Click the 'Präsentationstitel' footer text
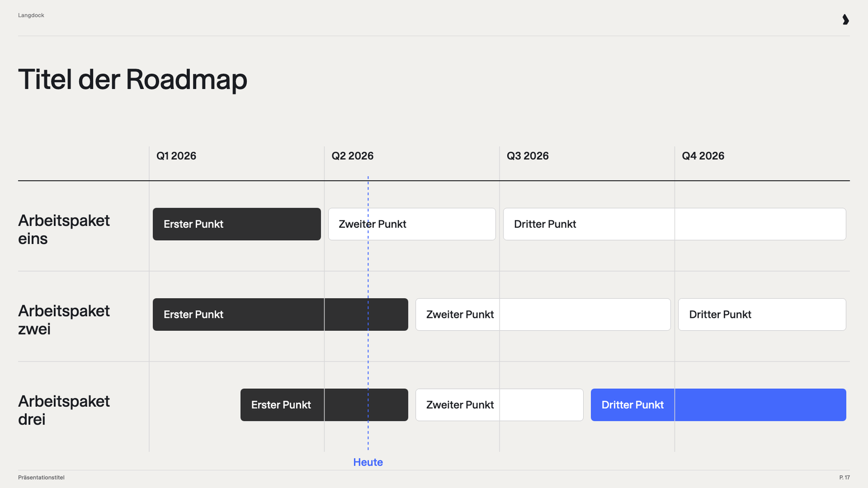This screenshot has height=488, width=868. (41, 478)
